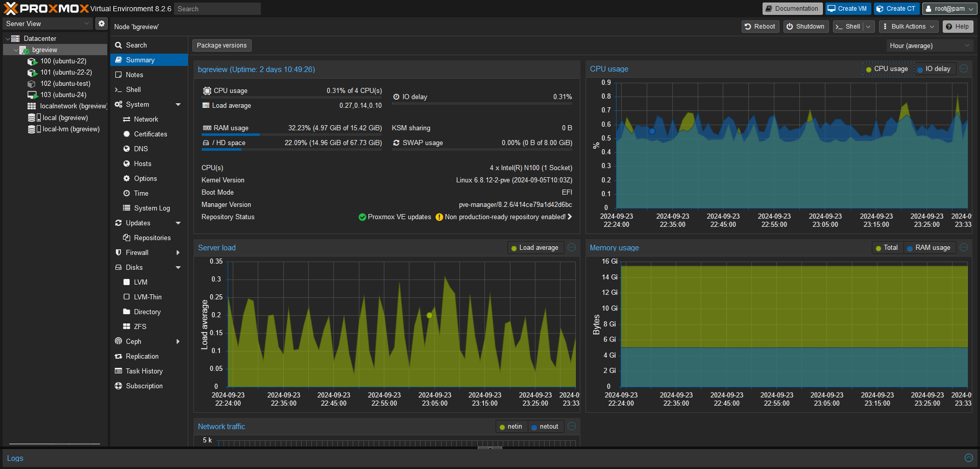Viewport: 980px width, 469px height.
Task: Open Certificates settings
Action: (149, 134)
